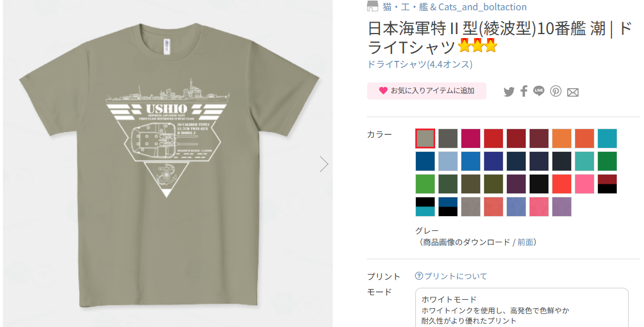Image resolution: width=644 pixels, height=327 pixels.
Task: Open ドライTシャツ(4.4オンス) product type link
Action: click(x=420, y=64)
